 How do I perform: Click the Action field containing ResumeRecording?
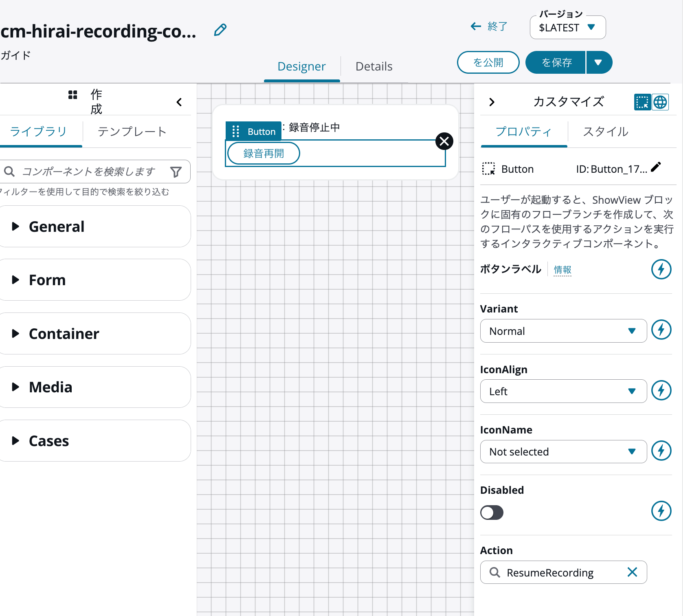click(563, 572)
